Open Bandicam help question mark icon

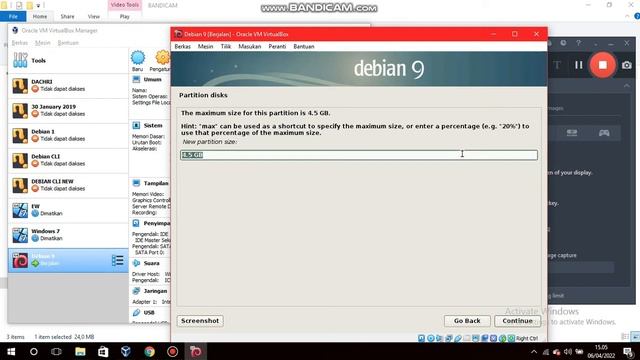[578, 43]
